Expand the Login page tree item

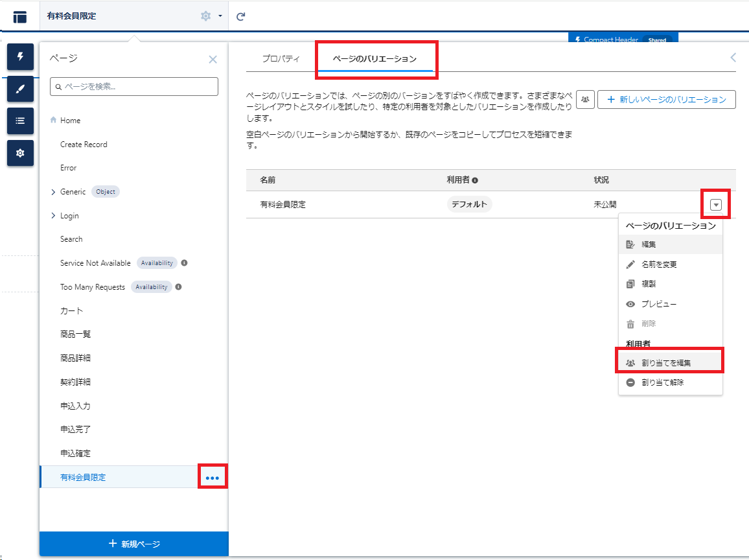point(53,216)
